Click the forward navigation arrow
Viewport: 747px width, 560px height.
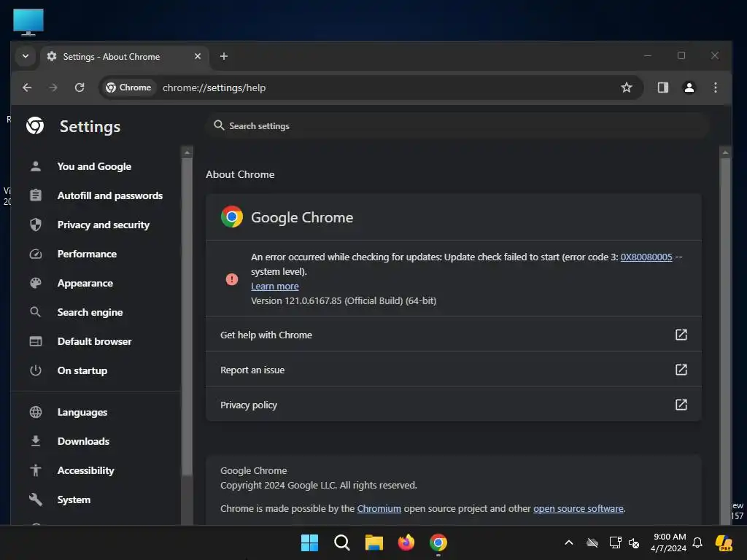tap(53, 87)
